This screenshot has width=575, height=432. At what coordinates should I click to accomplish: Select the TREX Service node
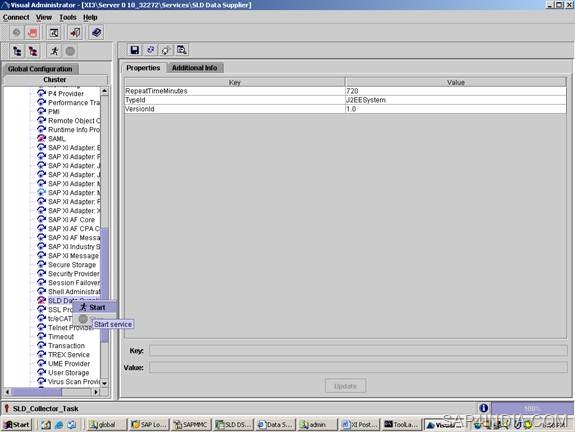click(69, 355)
